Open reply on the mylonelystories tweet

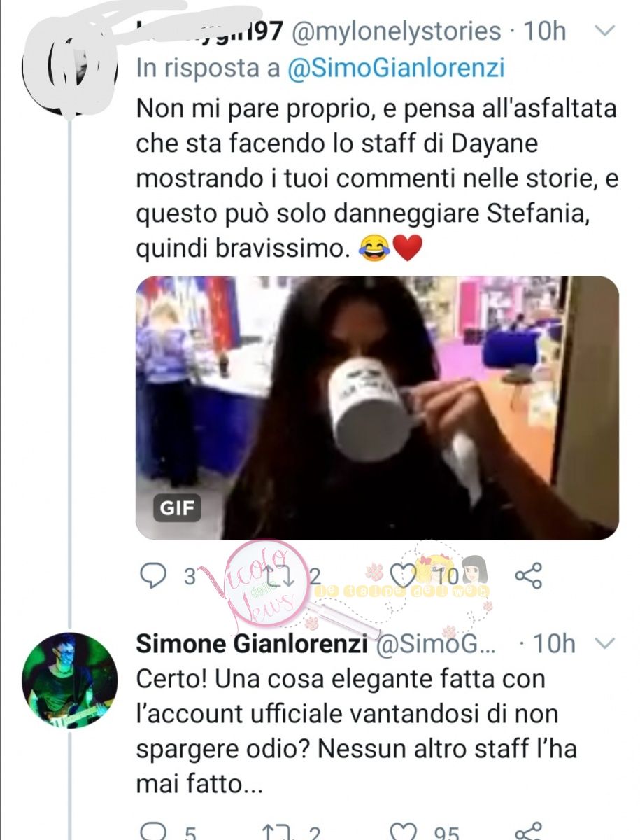point(152,575)
